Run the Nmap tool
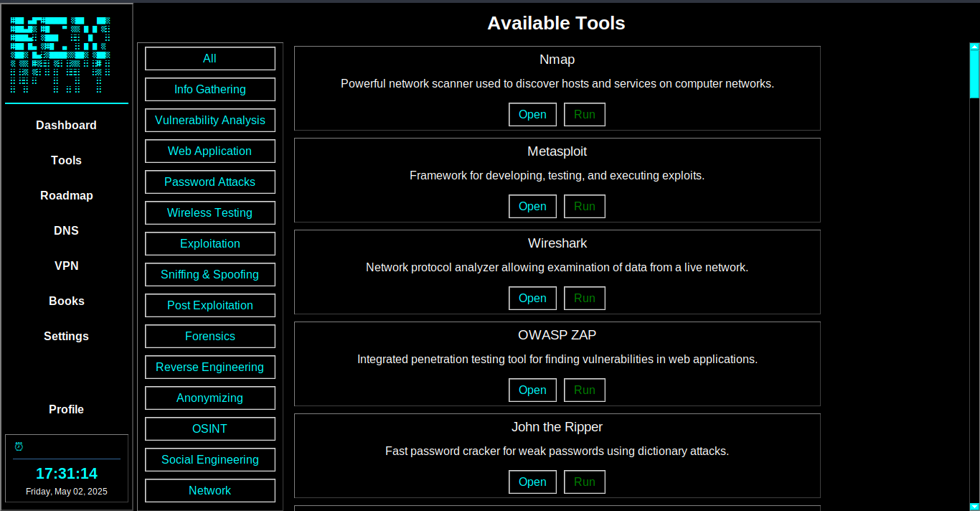This screenshot has height=511, width=980. tap(585, 115)
